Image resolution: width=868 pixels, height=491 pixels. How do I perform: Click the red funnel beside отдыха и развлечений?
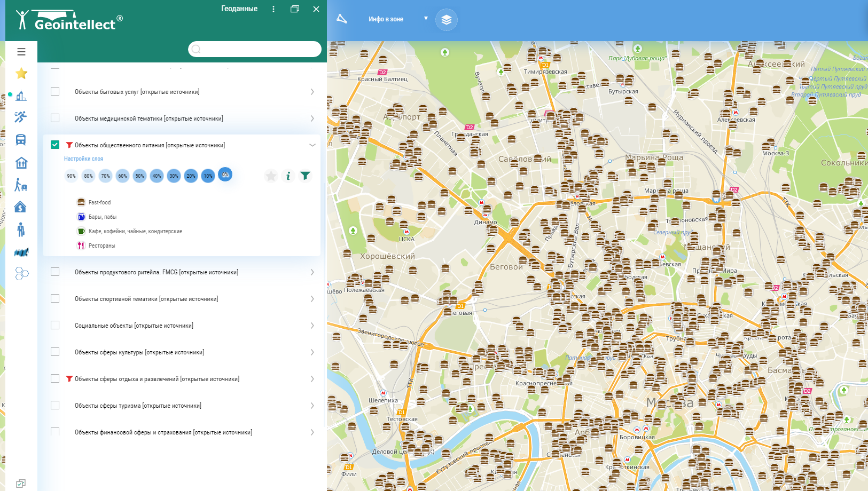(x=69, y=379)
